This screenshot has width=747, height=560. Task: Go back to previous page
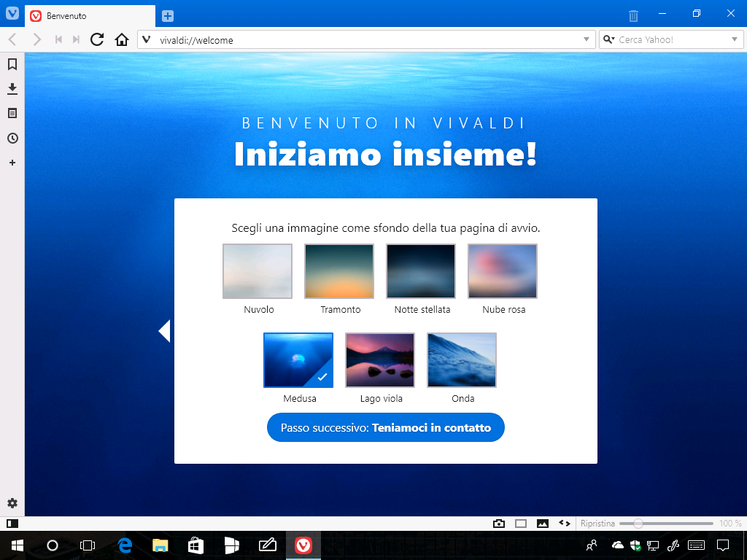click(13, 39)
